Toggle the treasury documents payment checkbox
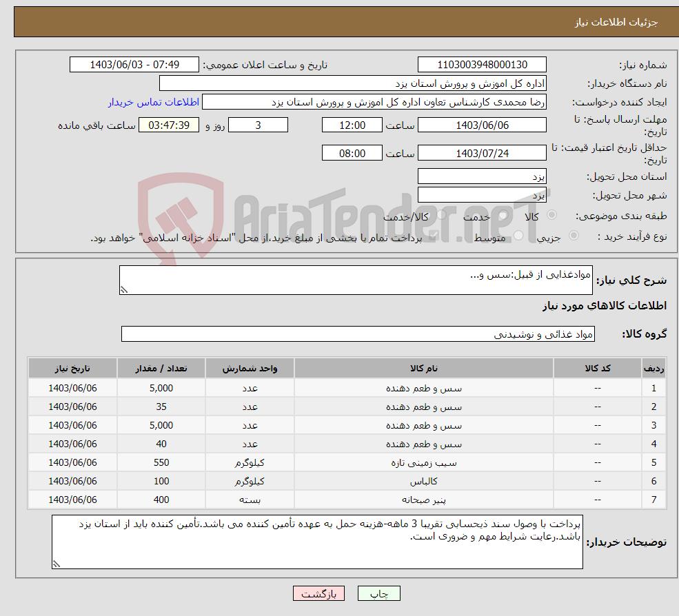This screenshot has width=679, height=616. pyautogui.click(x=434, y=236)
